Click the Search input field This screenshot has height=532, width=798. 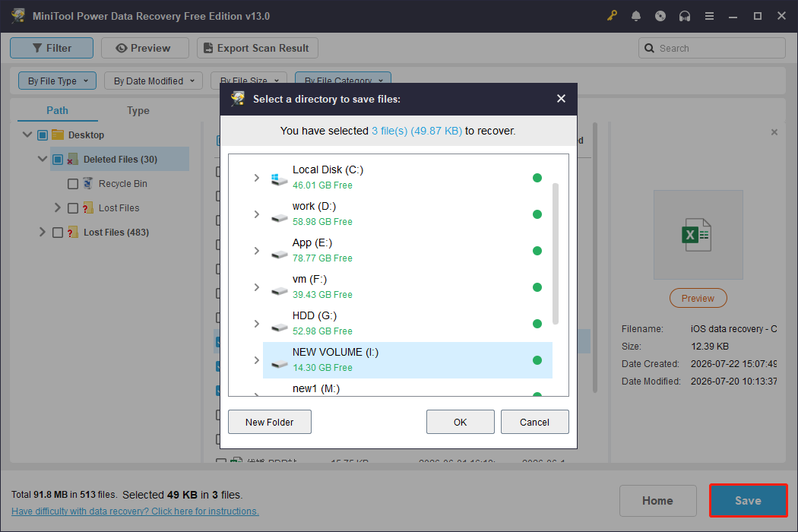[711, 48]
